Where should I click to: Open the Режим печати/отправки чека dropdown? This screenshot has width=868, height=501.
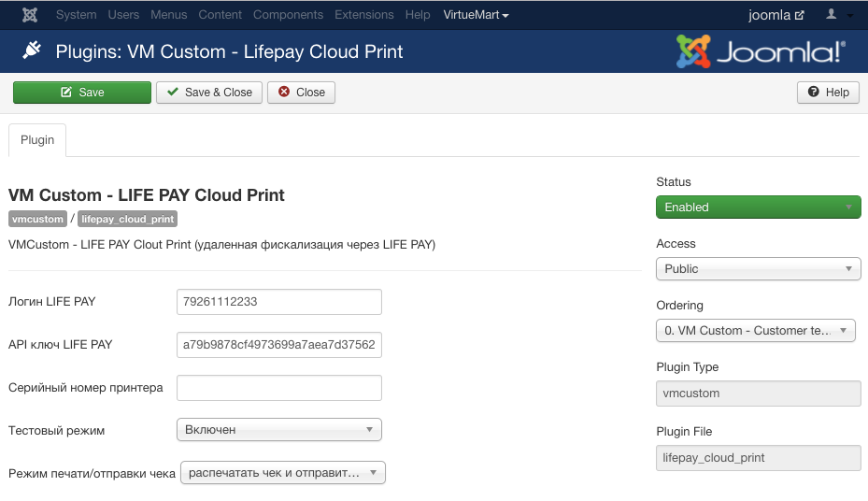[283, 473]
